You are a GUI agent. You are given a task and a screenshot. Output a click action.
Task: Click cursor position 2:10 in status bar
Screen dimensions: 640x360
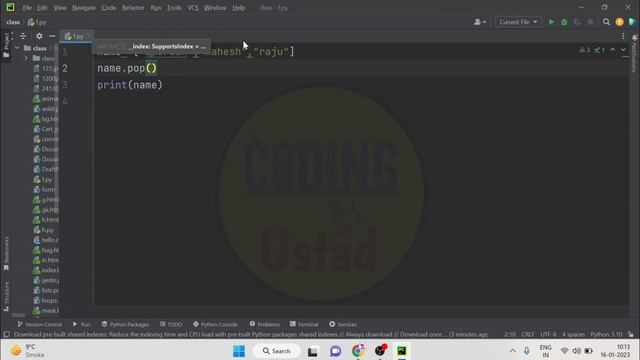[x=510, y=334]
